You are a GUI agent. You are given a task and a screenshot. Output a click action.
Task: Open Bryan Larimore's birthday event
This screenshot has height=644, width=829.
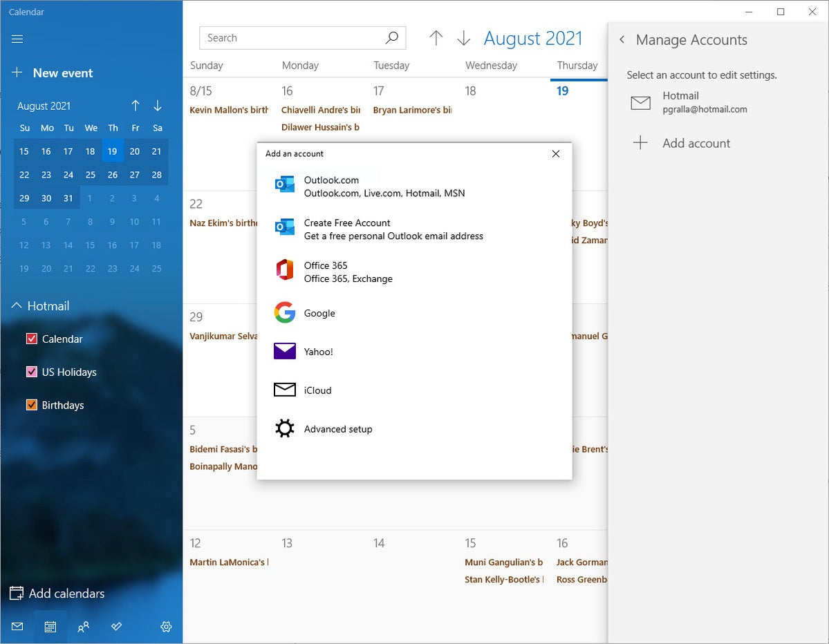click(412, 110)
